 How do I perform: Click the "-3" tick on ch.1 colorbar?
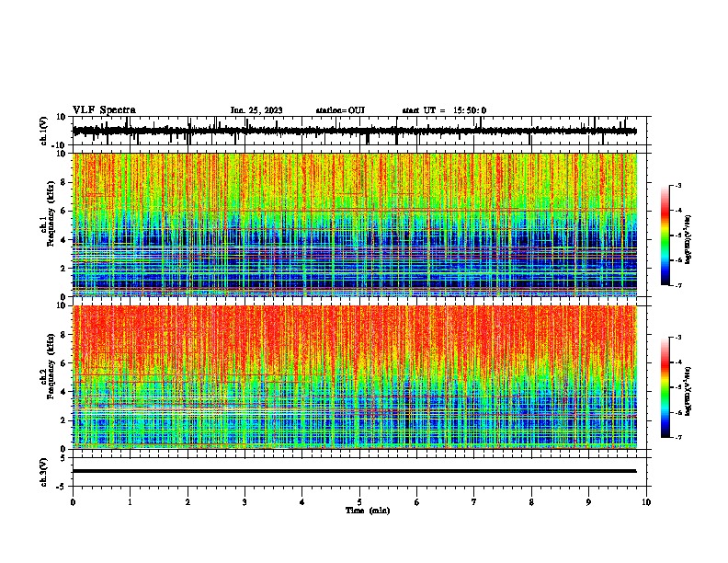pos(677,186)
